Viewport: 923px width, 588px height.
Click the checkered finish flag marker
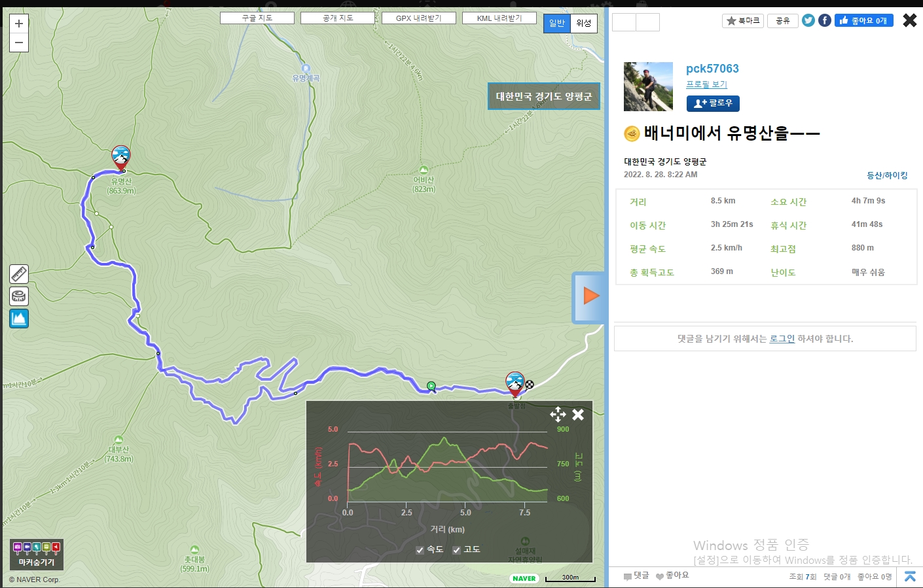530,385
